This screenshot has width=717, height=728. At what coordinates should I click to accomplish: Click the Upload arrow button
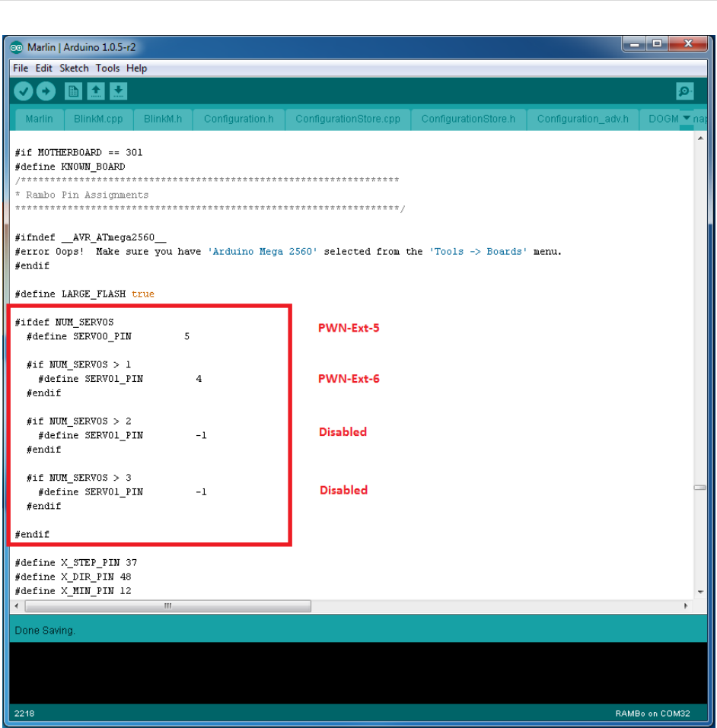pyautogui.click(x=46, y=91)
